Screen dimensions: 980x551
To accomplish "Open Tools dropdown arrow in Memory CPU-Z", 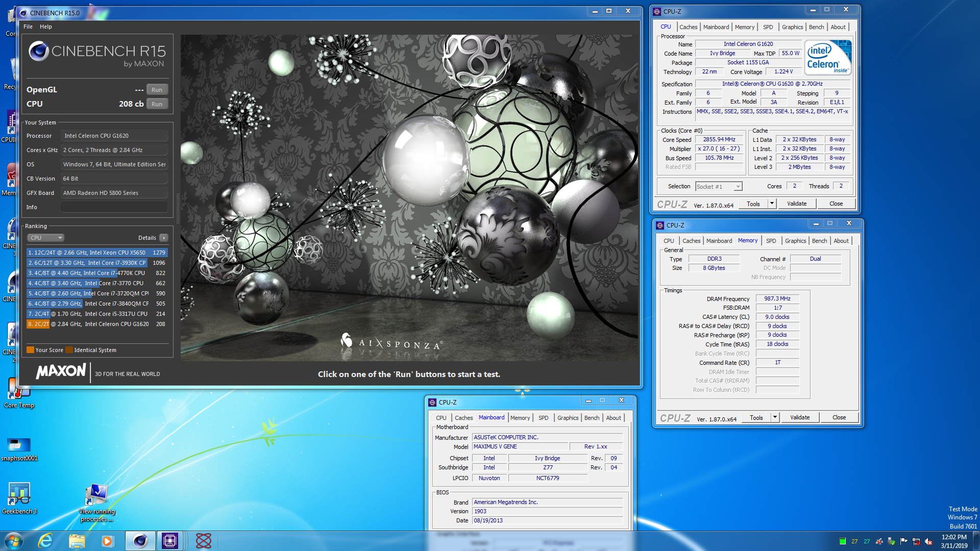I will (775, 417).
